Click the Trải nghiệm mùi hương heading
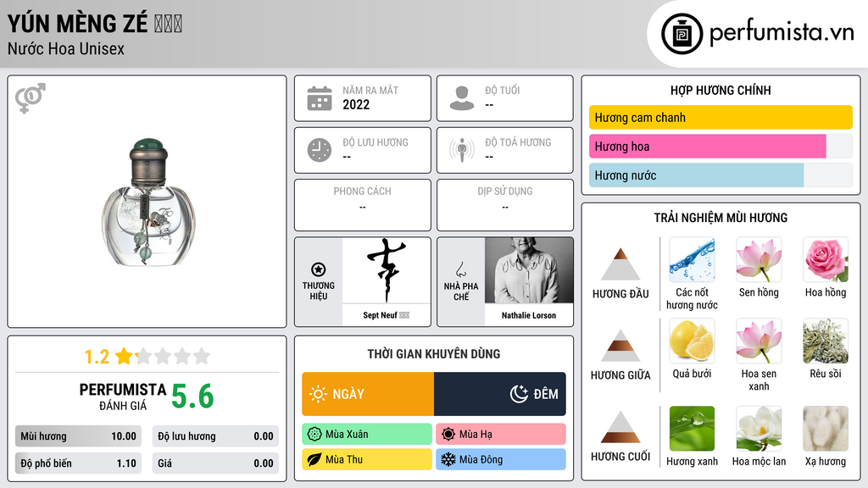This screenshot has width=868, height=488. [721, 218]
